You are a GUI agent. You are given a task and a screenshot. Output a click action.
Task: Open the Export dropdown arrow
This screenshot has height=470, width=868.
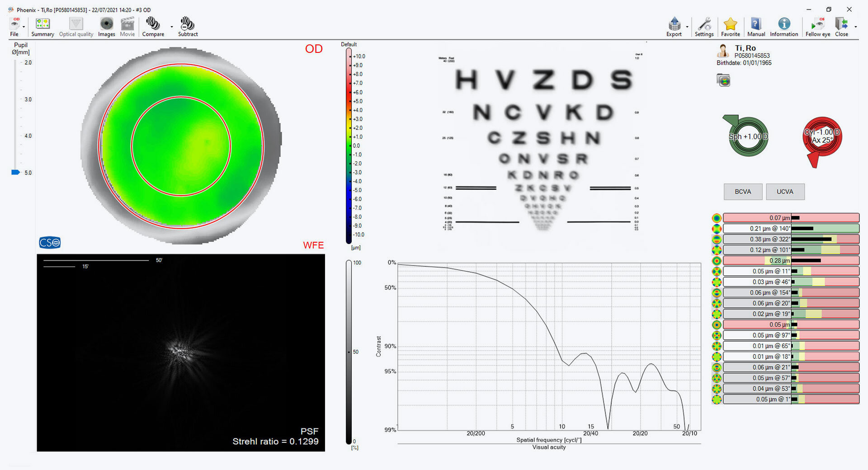point(687,27)
